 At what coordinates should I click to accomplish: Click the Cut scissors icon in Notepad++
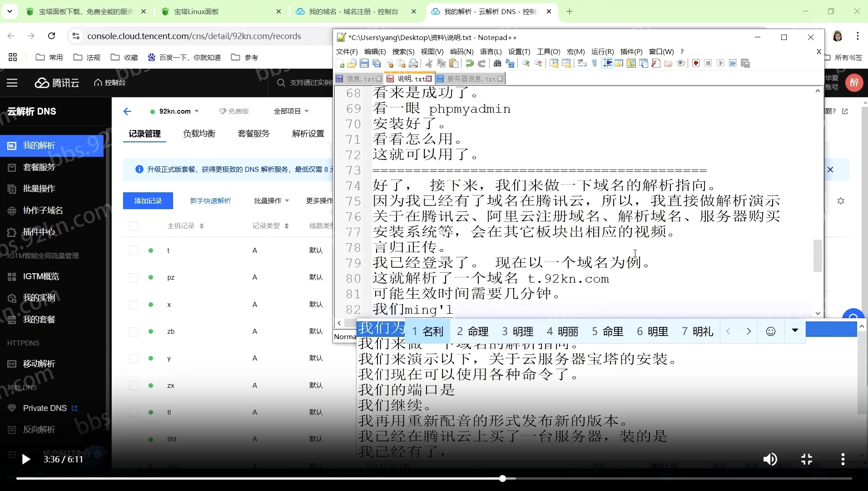pyautogui.click(x=429, y=64)
